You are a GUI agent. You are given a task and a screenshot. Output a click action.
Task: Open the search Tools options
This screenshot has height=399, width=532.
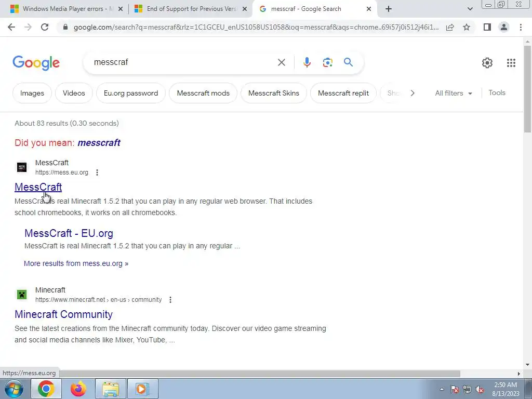[497, 92]
